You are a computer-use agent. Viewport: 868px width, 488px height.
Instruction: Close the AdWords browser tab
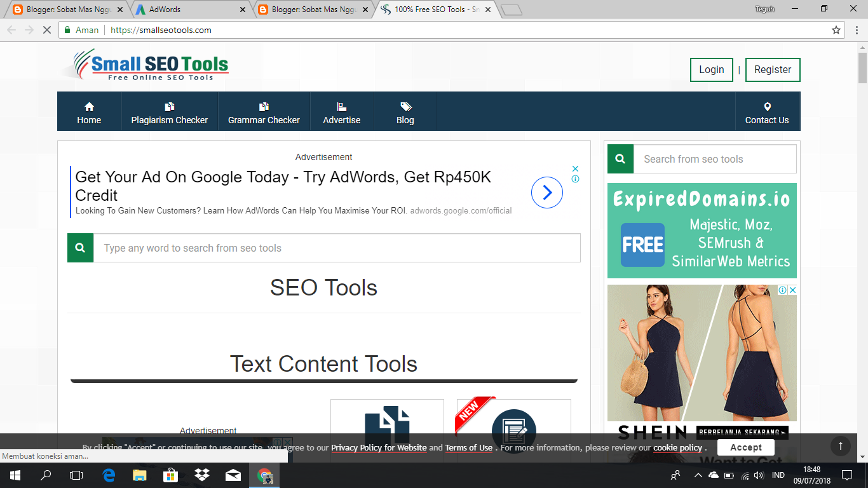pyautogui.click(x=242, y=10)
